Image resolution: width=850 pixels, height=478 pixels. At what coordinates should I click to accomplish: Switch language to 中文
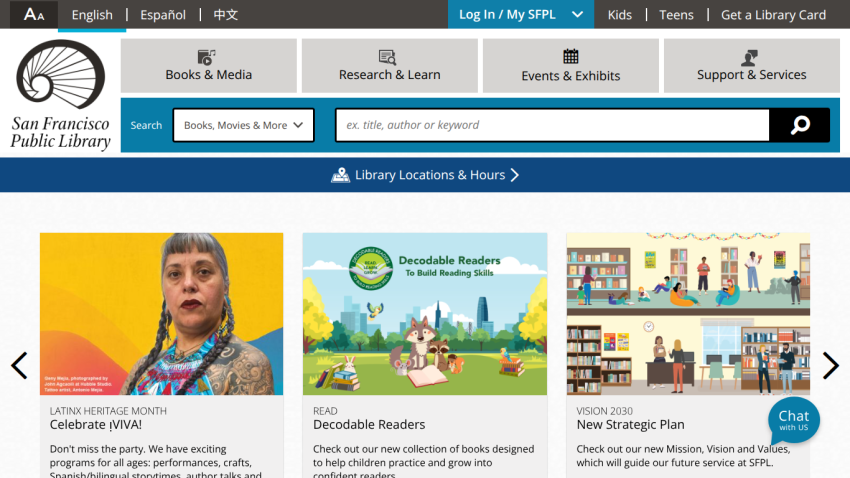pyautogui.click(x=226, y=15)
